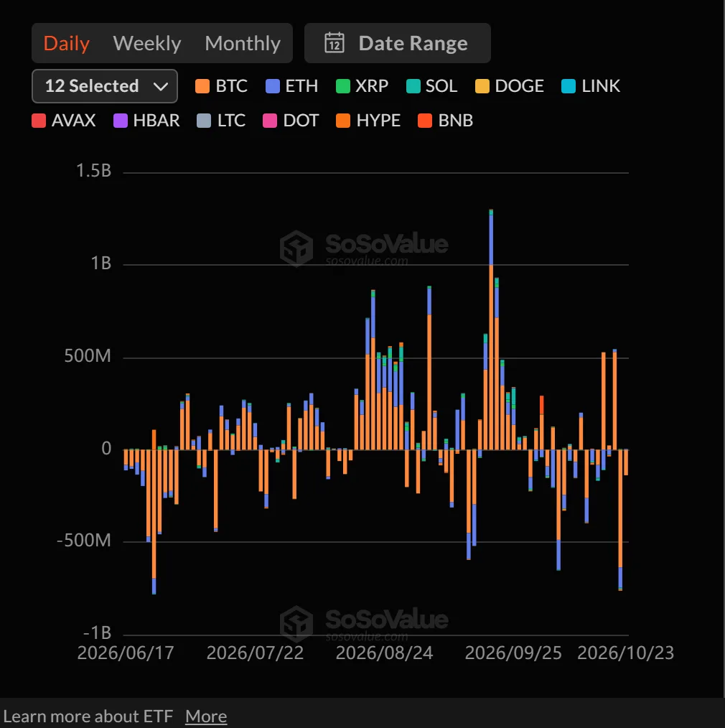Viewport: 725px width, 728px height.
Task: Toggle the AVAX legend series
Action: tap(64, 121)
